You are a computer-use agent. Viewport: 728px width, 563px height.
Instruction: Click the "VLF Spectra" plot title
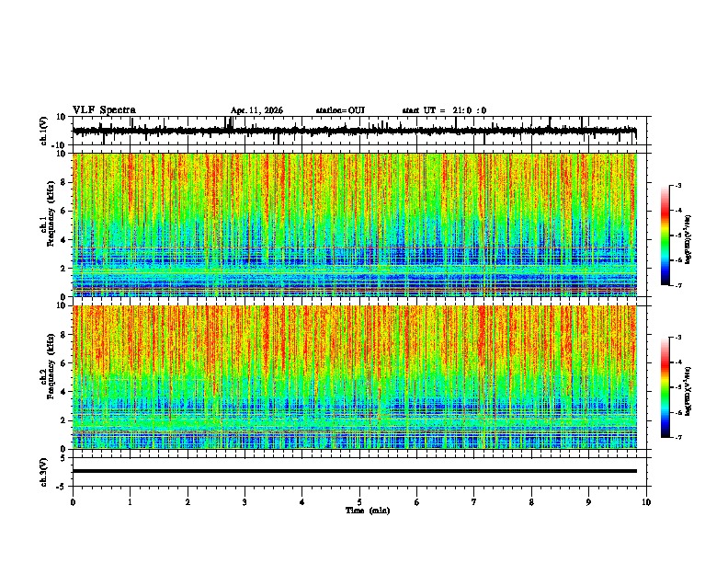pos(104,110)
